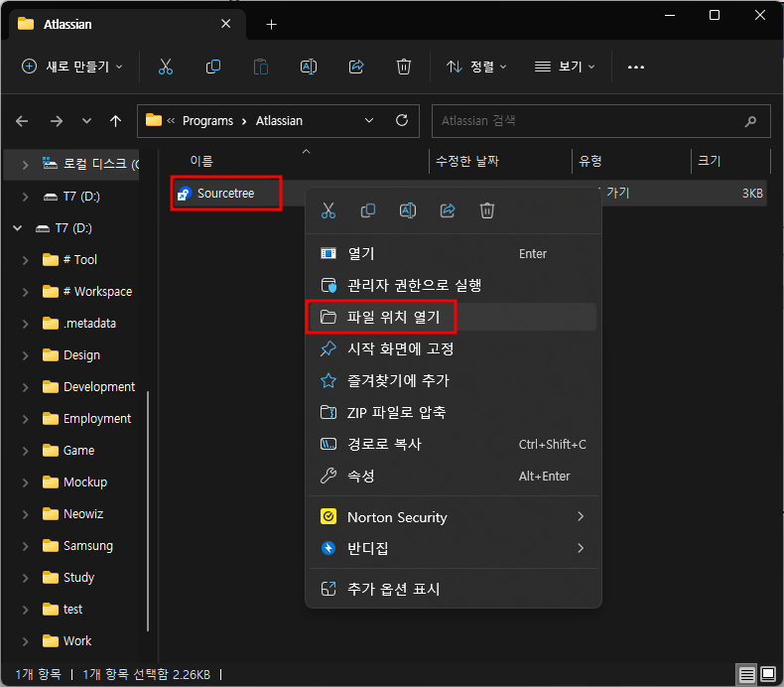Sort by the 이름 column header
784x687 pixels.
point(201,161)
